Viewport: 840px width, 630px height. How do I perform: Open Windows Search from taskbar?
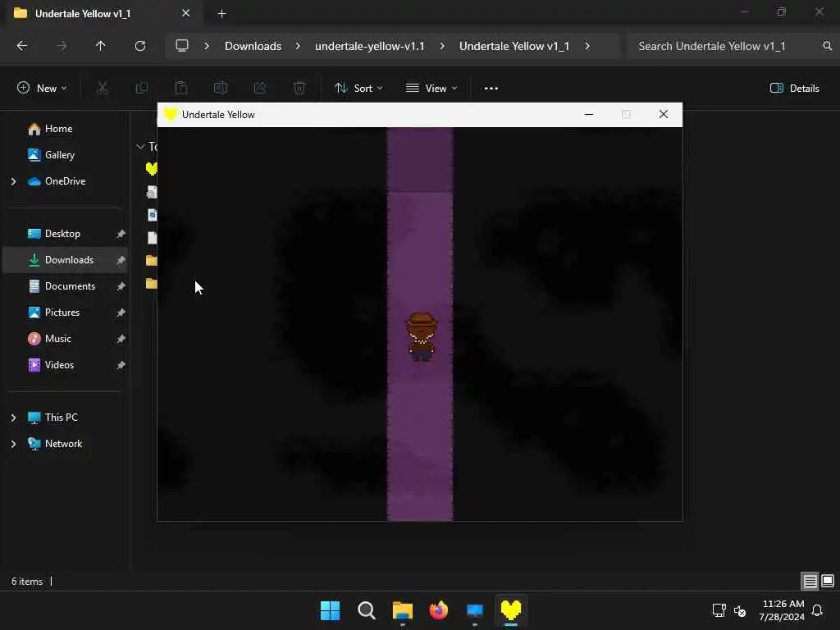click(x=367, y=610)
